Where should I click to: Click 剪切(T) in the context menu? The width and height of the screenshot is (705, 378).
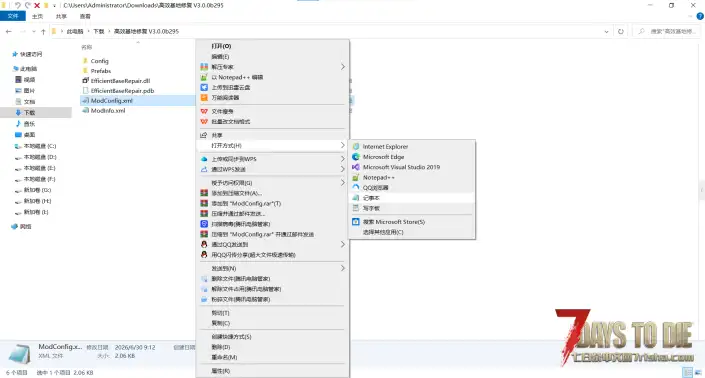(272, 313)
